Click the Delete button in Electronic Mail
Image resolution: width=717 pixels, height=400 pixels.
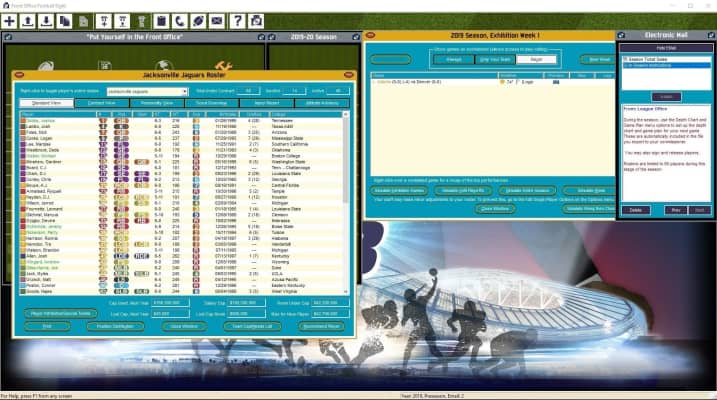635,210
